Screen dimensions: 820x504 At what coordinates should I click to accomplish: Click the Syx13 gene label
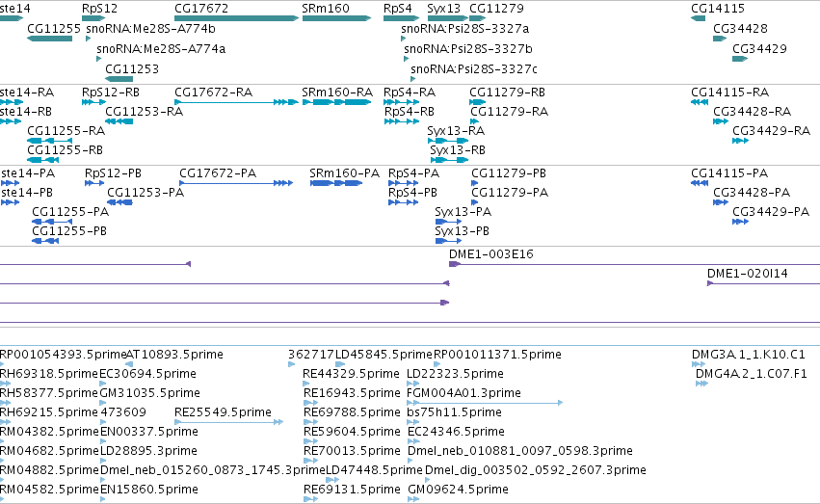point(443,9)
